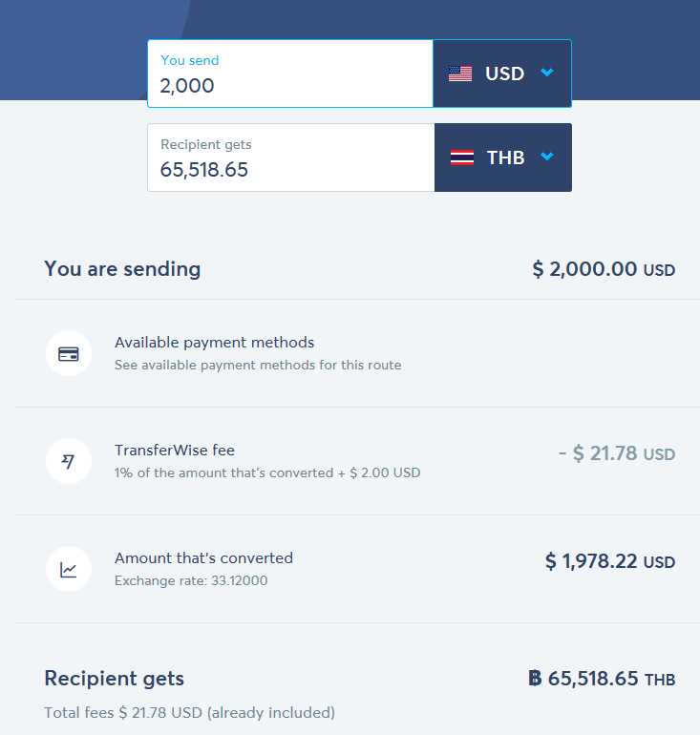Click the Exchange rate 33.12000 text
The height and width of the screenshot is (735, 700).
click(191, 580)
